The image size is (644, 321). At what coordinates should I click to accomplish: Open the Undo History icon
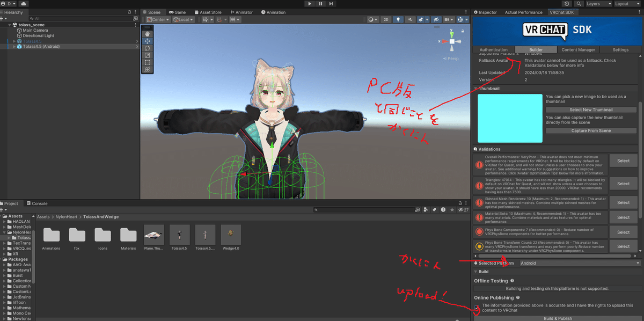(x=567, y=4)
